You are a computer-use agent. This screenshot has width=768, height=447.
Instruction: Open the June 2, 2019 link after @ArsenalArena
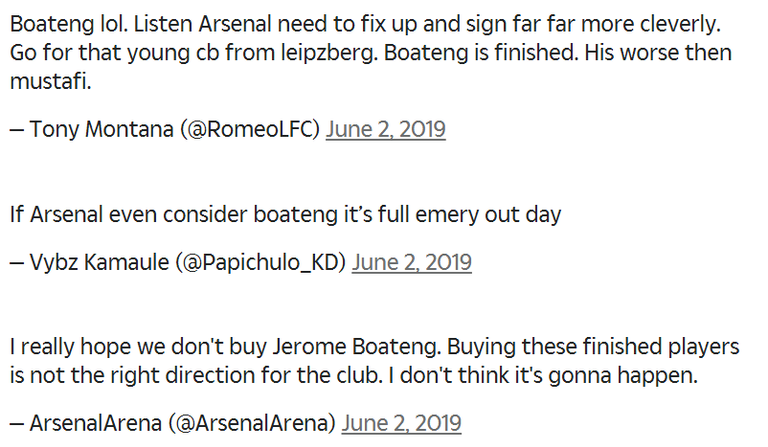[x=401, y=422]
